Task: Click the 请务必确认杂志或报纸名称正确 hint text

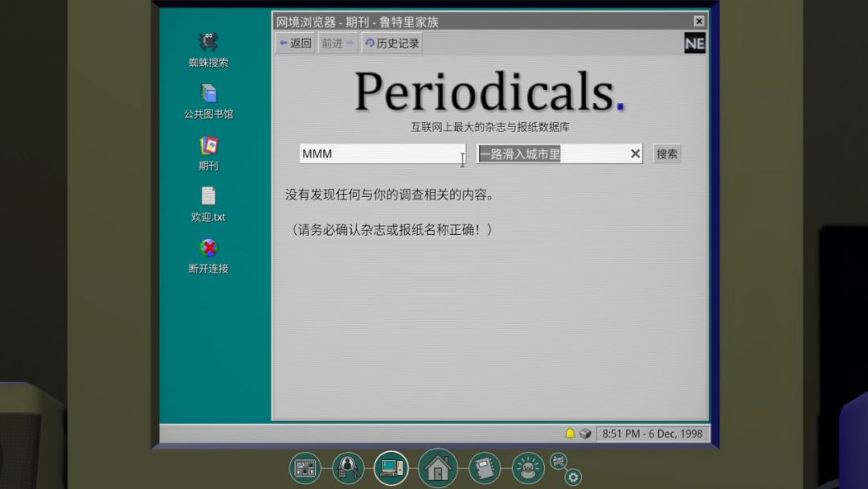Action: click(391, 229)
